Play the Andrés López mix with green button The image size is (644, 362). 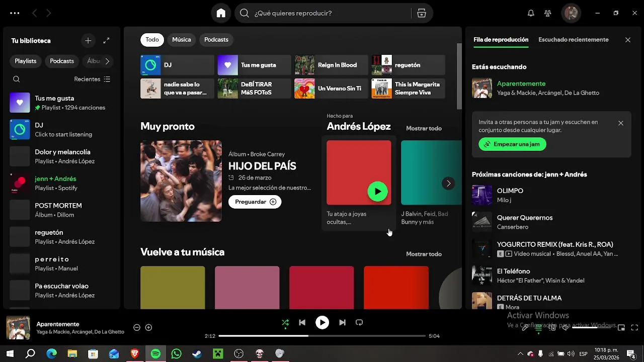pyautogui.click(x=378, y=192)
